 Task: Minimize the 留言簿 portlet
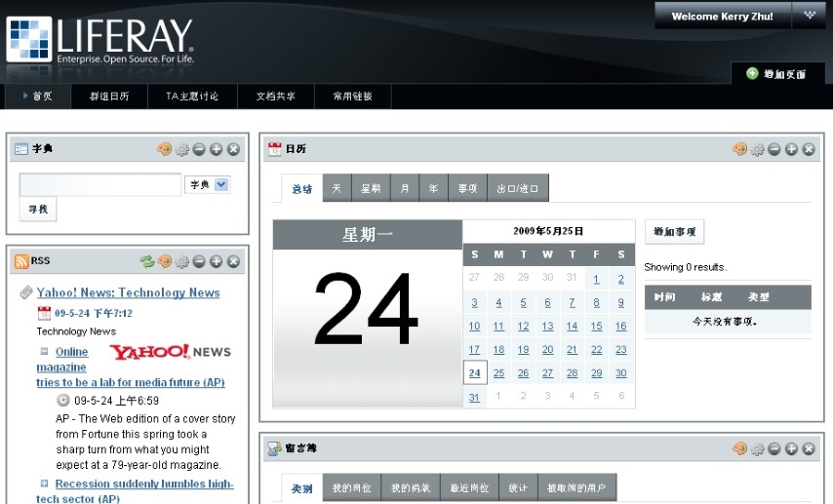[x=774, y=448]
